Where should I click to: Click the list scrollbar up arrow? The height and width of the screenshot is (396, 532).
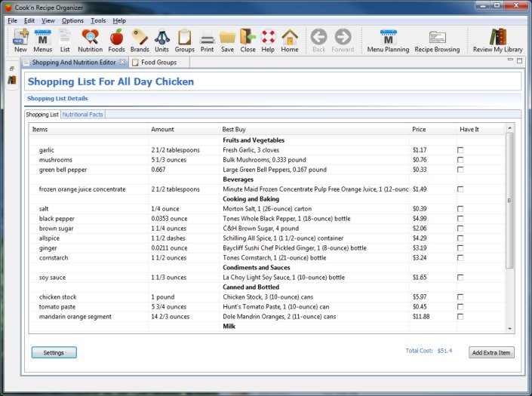pos(509,128)
